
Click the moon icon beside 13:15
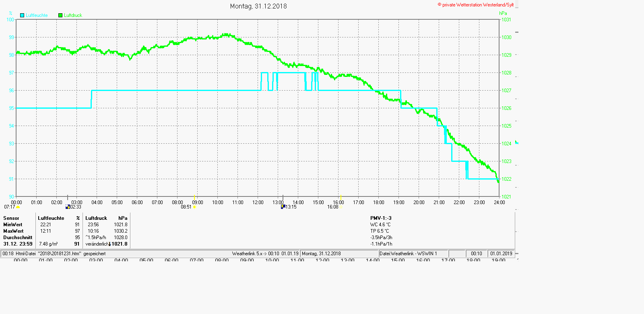click(283, 207)
